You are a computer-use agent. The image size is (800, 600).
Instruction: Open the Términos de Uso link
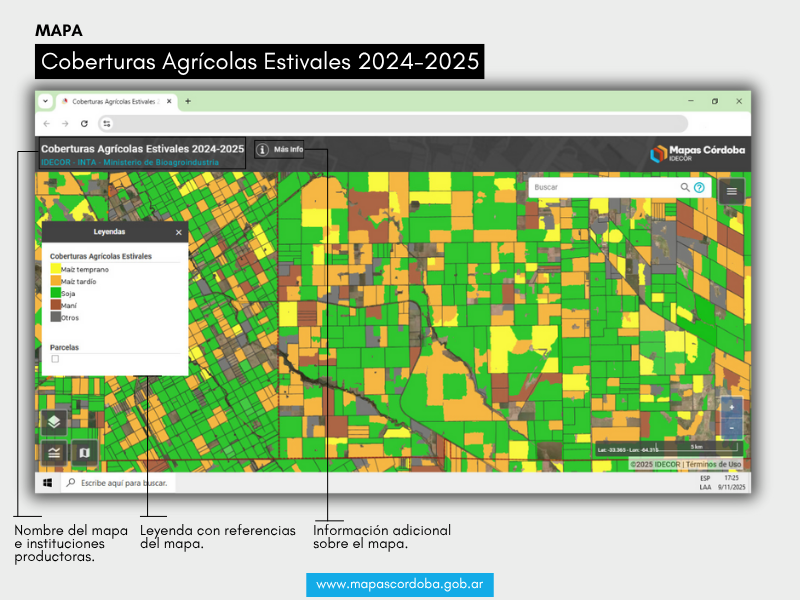pos(714,464)
